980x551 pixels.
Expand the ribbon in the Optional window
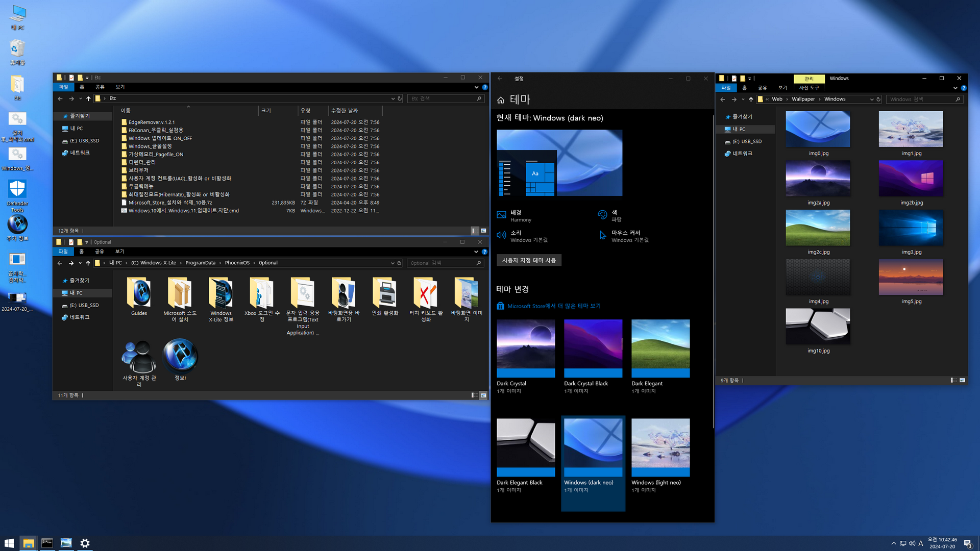pos(476,252)
